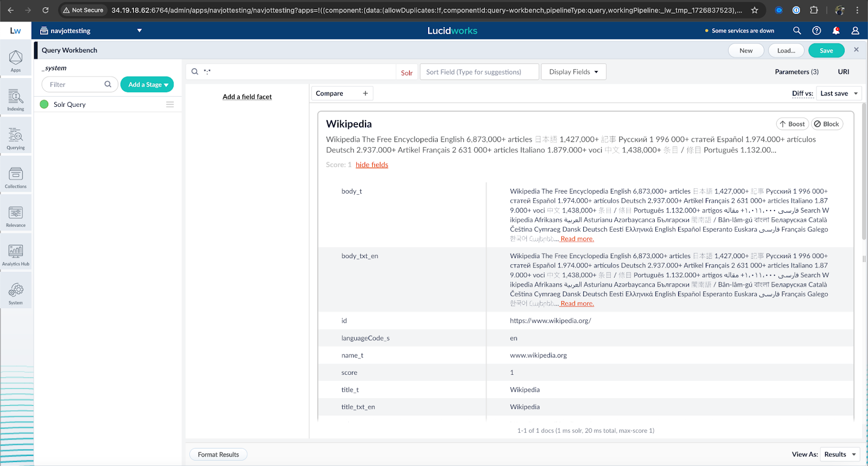
Task: Click Add a field facet link
Action: (x=247, y=97)
